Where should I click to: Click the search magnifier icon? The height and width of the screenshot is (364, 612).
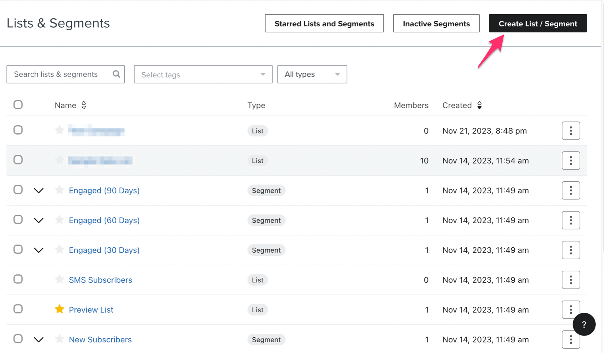click(x=116, y=74)
